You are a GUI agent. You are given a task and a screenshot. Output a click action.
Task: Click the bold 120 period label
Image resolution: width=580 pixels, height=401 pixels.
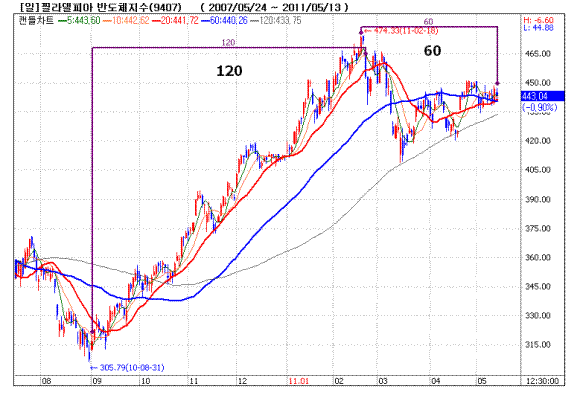click(x=229, y=71)
